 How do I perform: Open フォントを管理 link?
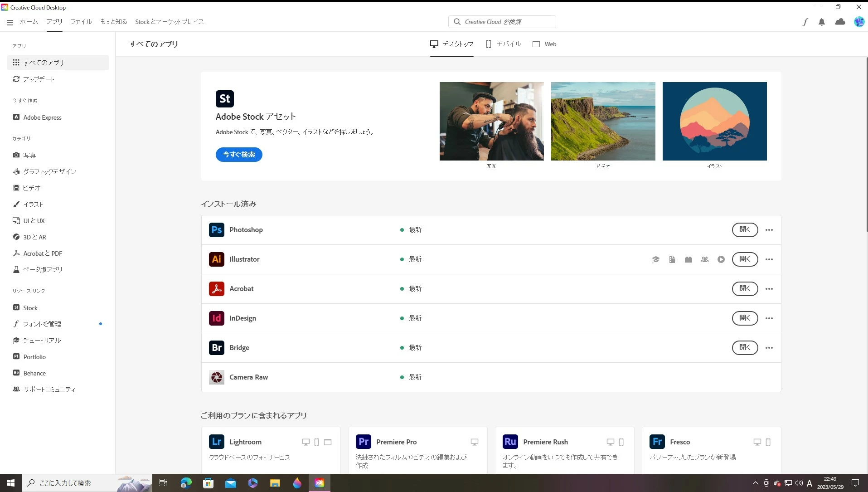[x=58, y=324]
